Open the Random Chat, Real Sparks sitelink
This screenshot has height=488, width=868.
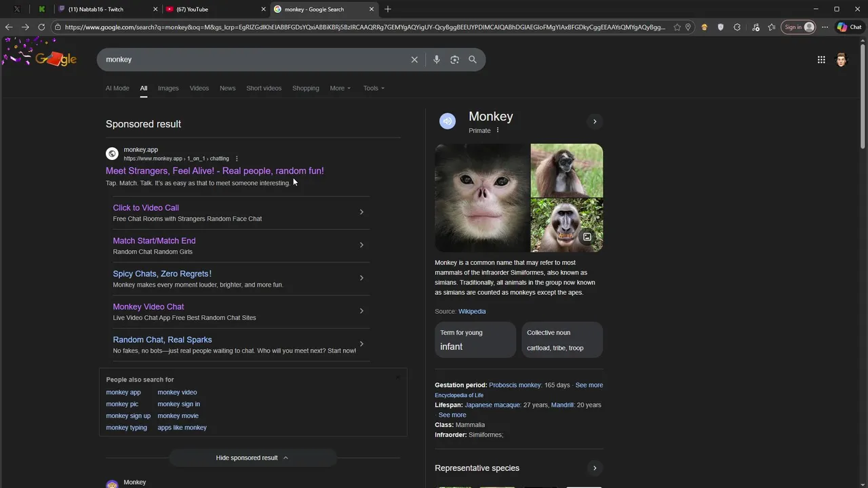point(162,340)
